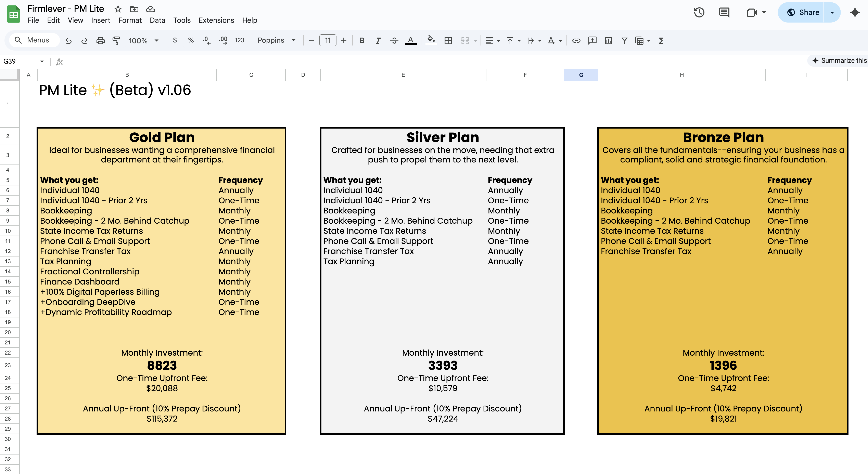Click the insert chart icon

click(608, 41)
